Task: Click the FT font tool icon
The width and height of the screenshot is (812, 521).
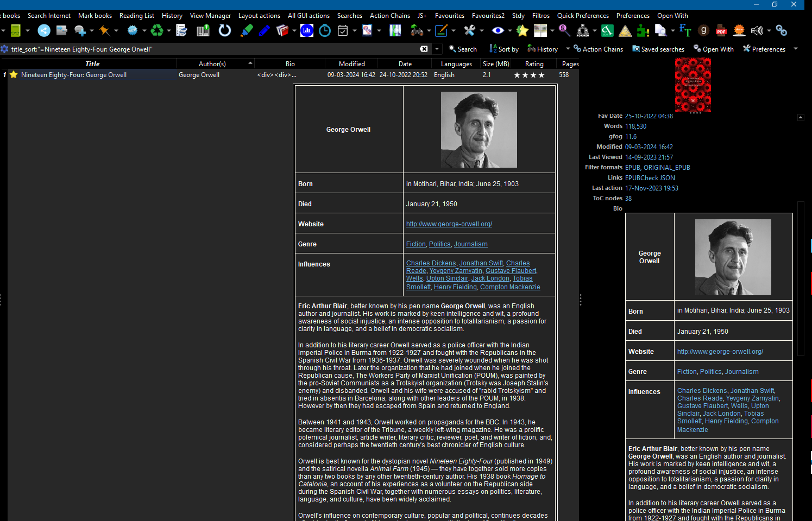Action: tap(685, 31)
